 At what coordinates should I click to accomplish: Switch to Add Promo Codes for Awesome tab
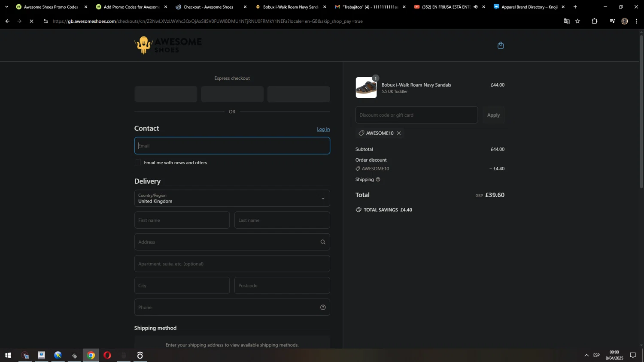131,7
